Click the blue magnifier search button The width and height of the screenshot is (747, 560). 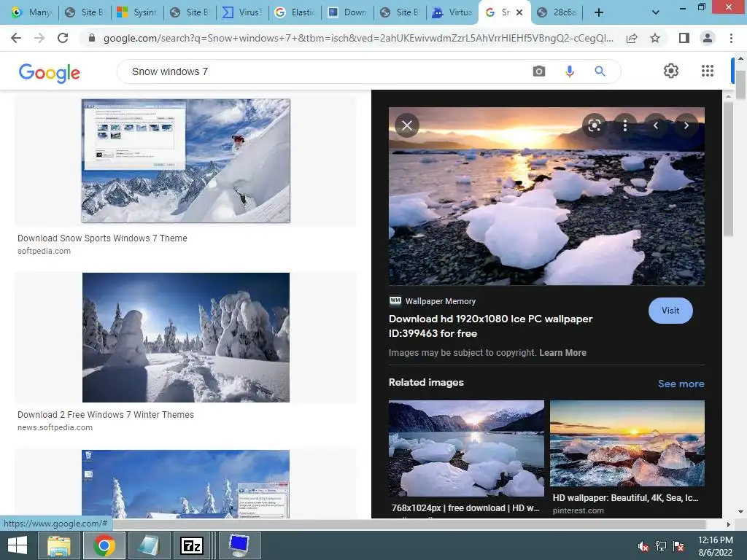pyautogui.click(x=600, y=71)
